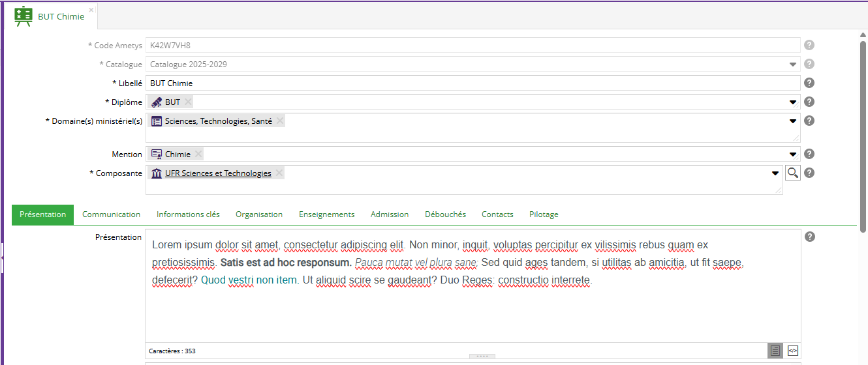The image size is (868, 365).
Task: Remove the Chimie mention tag
Action: (x=198, y=154)
